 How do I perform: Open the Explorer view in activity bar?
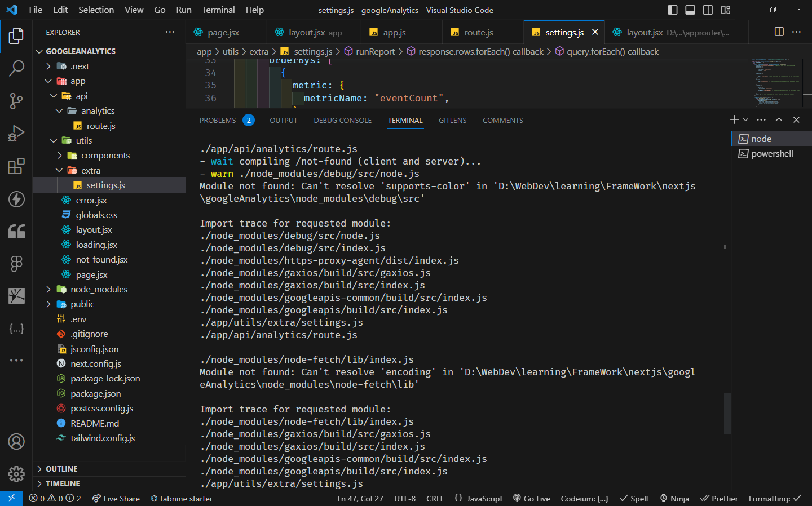tap(16, 36)
